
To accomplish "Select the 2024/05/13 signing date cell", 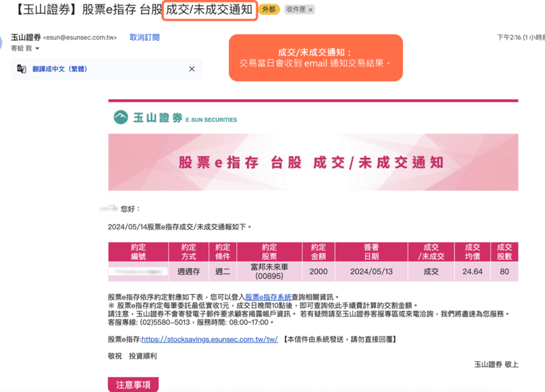I will click(x=371, y=272).
